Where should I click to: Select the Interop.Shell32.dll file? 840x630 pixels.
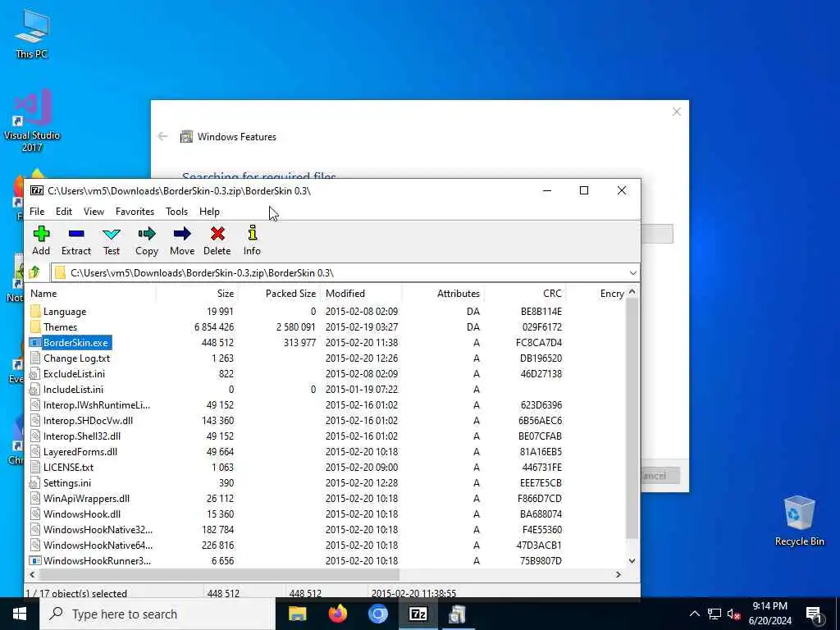[x=82, y=436]
